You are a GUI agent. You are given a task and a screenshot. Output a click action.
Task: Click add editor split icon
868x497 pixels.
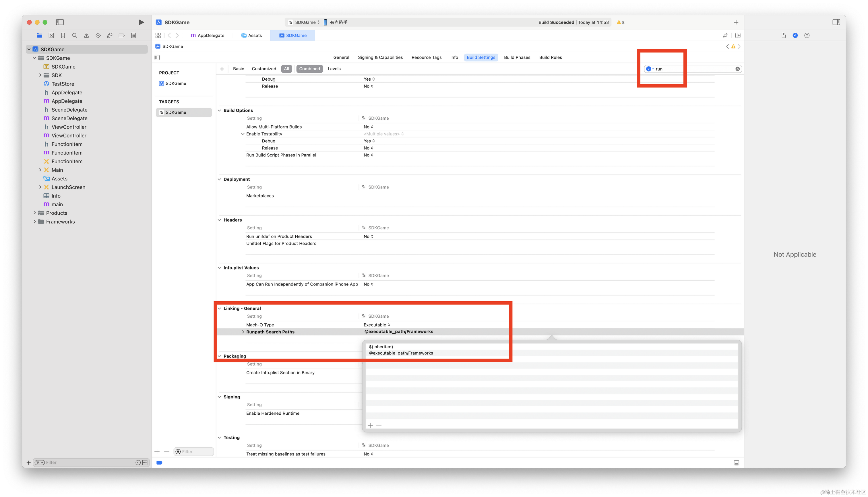[x=738, y=36]
